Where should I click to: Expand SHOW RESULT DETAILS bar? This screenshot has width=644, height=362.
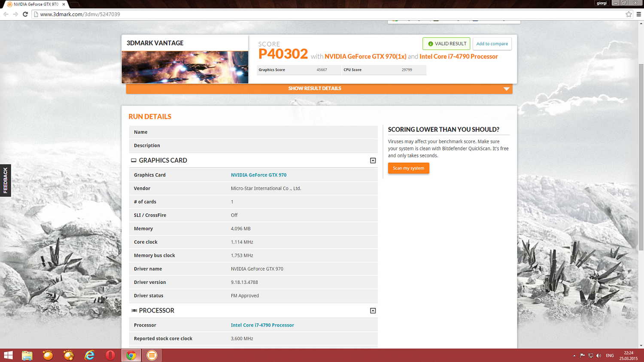[319, 88]
